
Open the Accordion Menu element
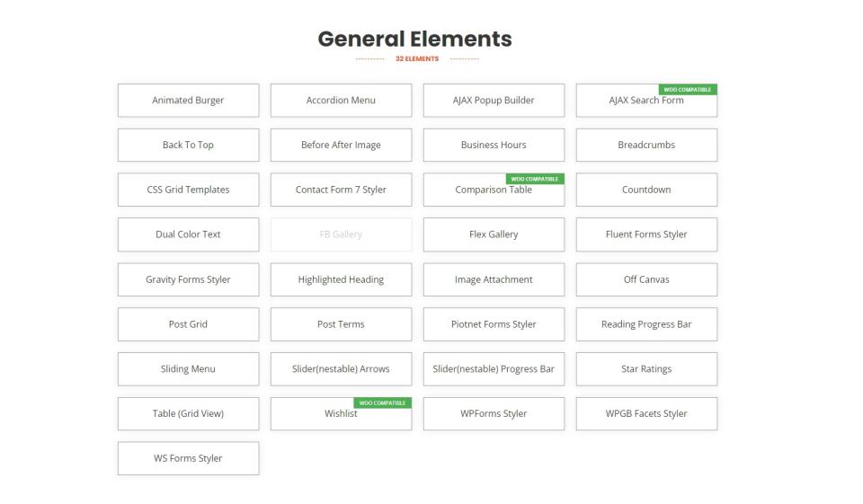(341, 101)
